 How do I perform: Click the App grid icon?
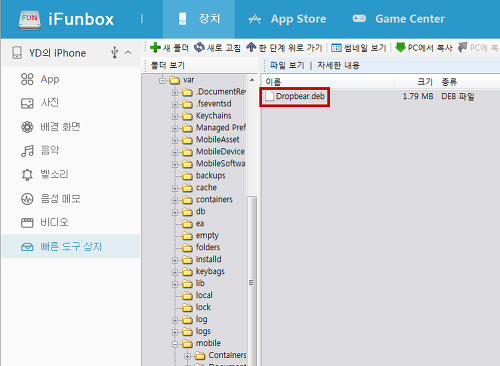point(27,79)
